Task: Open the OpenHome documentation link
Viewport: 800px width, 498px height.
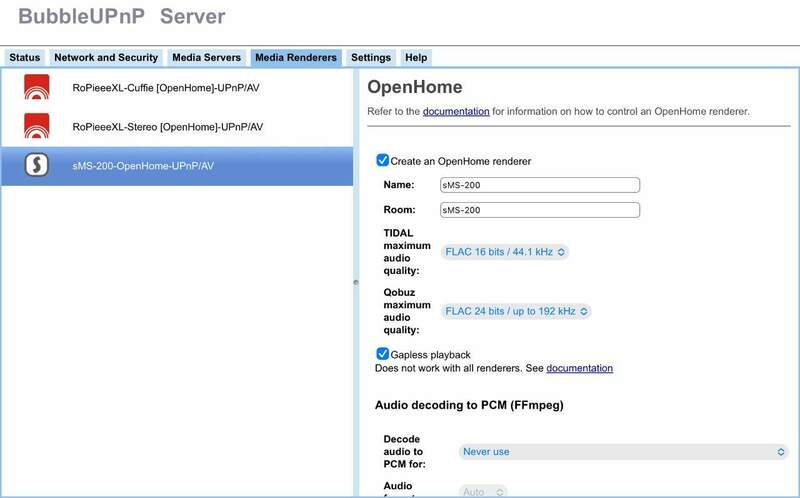Action: pos(456,111)
